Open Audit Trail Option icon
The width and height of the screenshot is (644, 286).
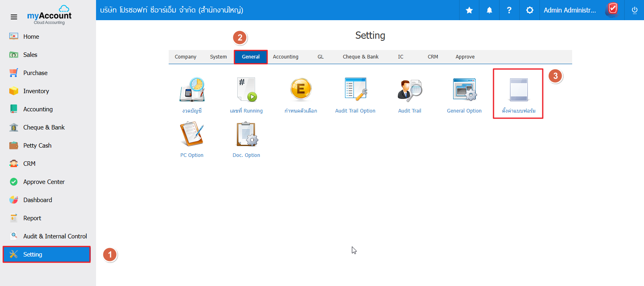coord(355,89)
